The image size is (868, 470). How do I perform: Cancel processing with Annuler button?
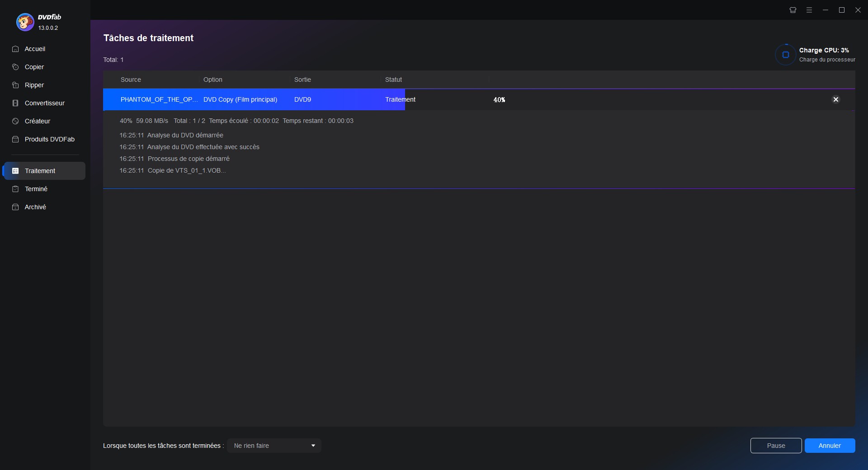830,446
